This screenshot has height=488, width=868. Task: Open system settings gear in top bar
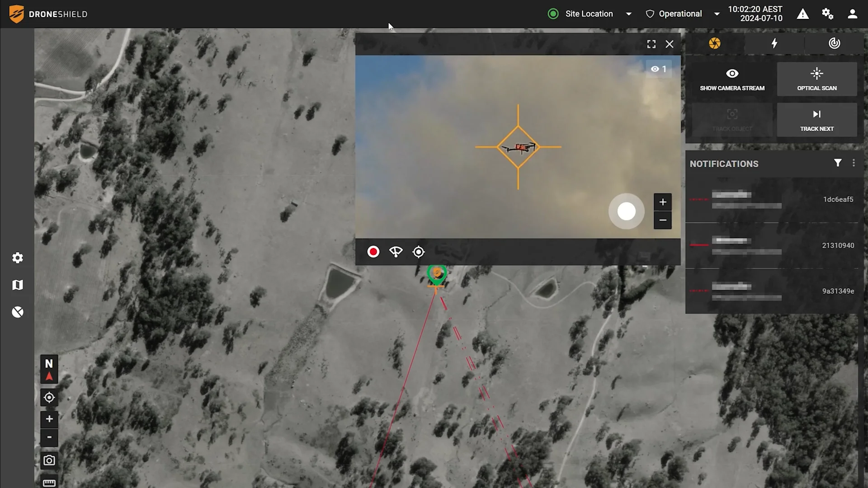pyautogui.click(x=827, y=14)
